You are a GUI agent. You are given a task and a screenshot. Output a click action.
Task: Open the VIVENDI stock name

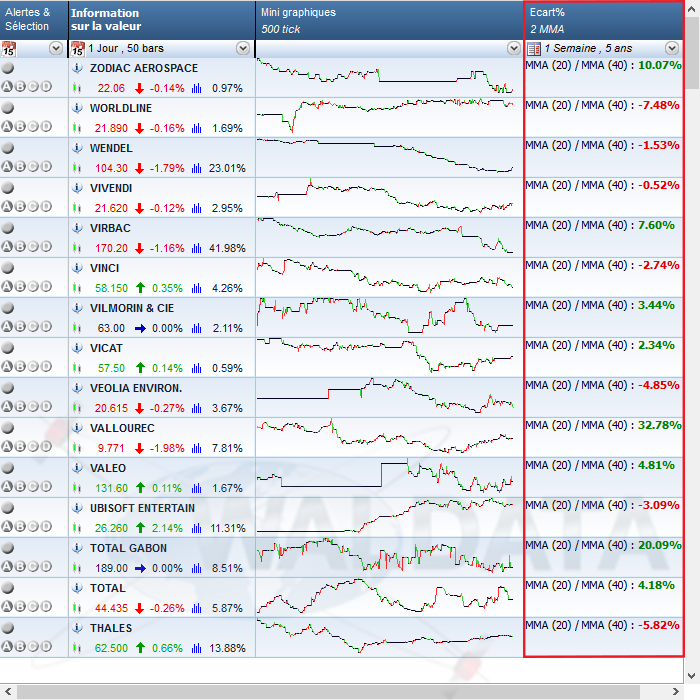point(111,188)
